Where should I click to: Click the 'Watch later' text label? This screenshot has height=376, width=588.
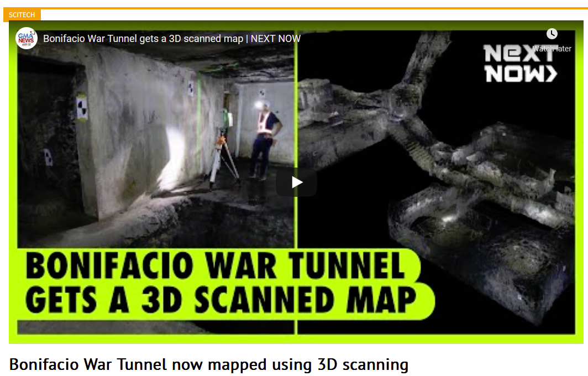click(x=552, y=49)
